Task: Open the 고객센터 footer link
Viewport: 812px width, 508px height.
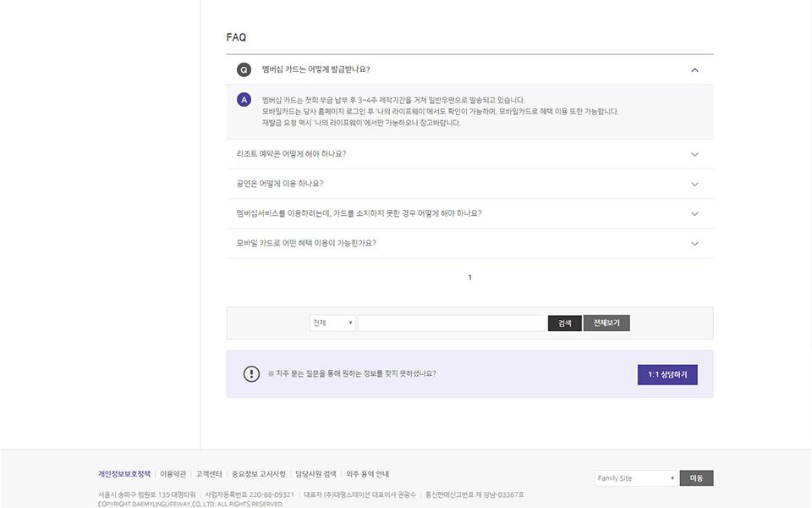Action: coord(209,474)
